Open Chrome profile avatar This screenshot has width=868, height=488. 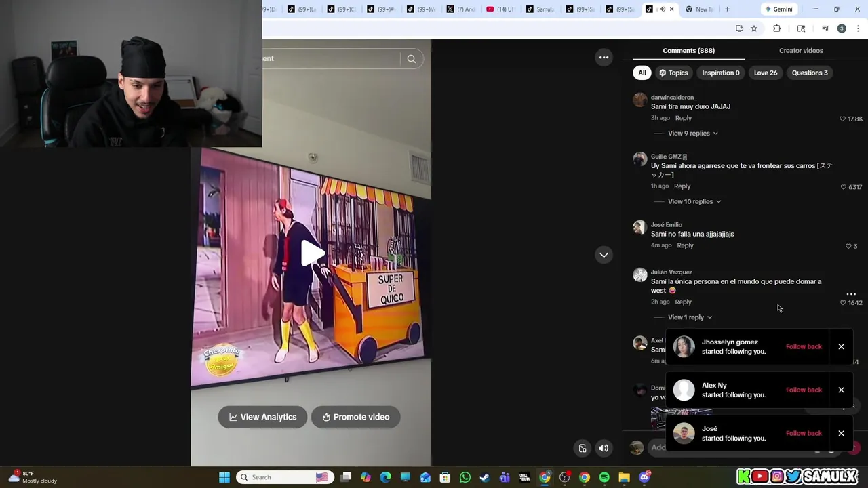pos(842,28)
